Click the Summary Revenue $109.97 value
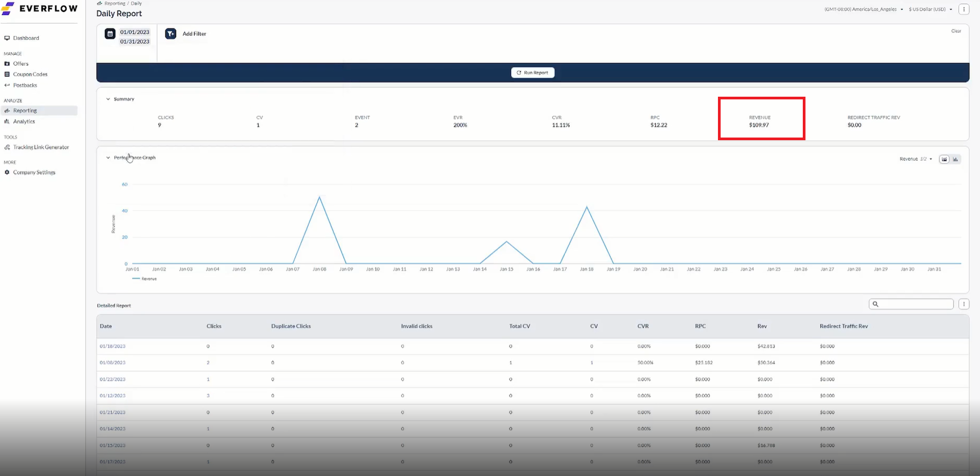This screenshot has width=980, height=476. tap(759, 125)
